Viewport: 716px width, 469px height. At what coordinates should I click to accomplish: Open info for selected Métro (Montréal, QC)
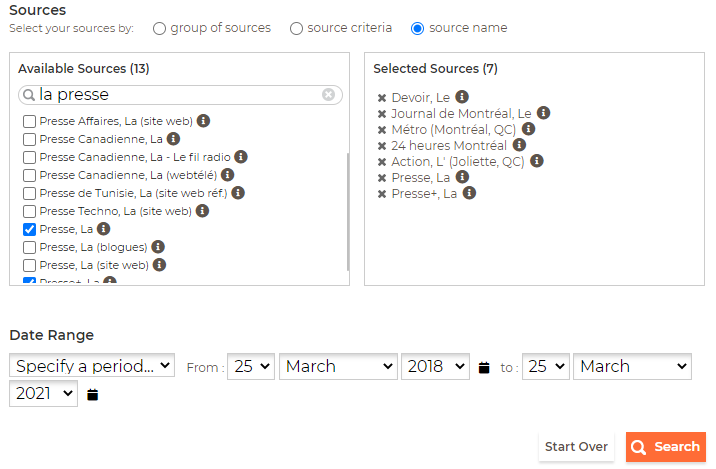coord(528,129)
